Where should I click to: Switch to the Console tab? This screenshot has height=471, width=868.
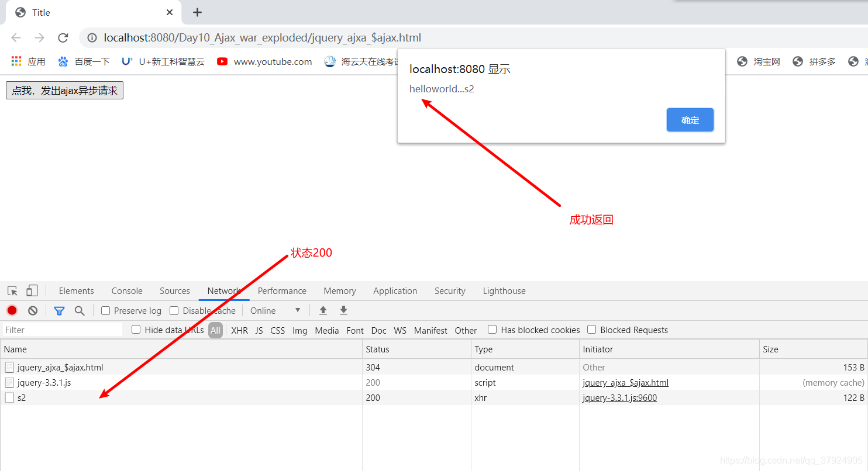[x=127, y=291]
